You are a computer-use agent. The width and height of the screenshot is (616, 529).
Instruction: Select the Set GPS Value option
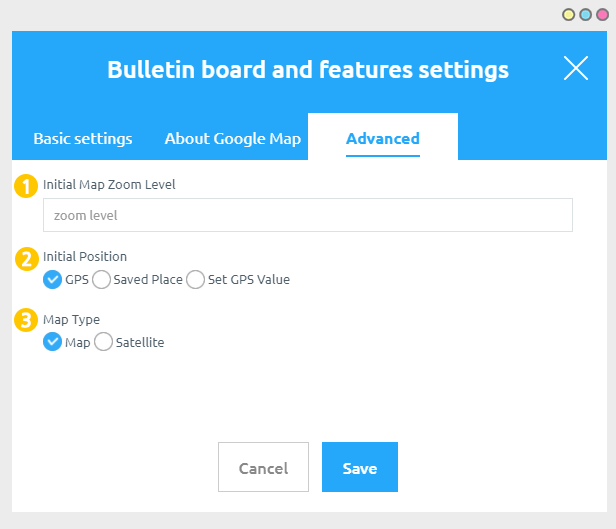pyautogui.click(x=196, y=280)
